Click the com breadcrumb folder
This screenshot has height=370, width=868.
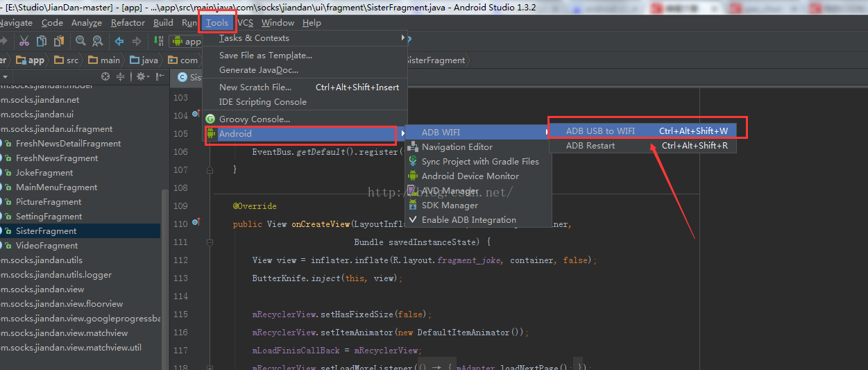coord(182,60)
